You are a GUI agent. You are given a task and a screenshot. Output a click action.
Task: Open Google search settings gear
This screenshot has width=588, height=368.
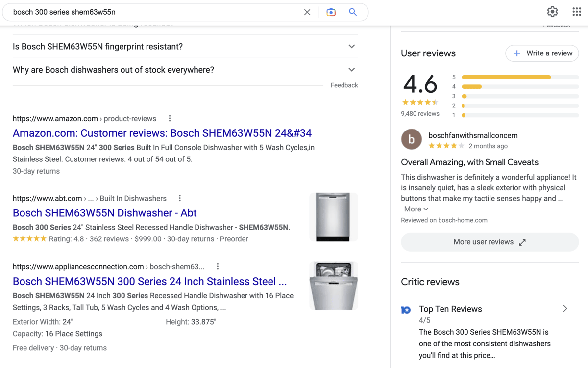pos(552,11)
